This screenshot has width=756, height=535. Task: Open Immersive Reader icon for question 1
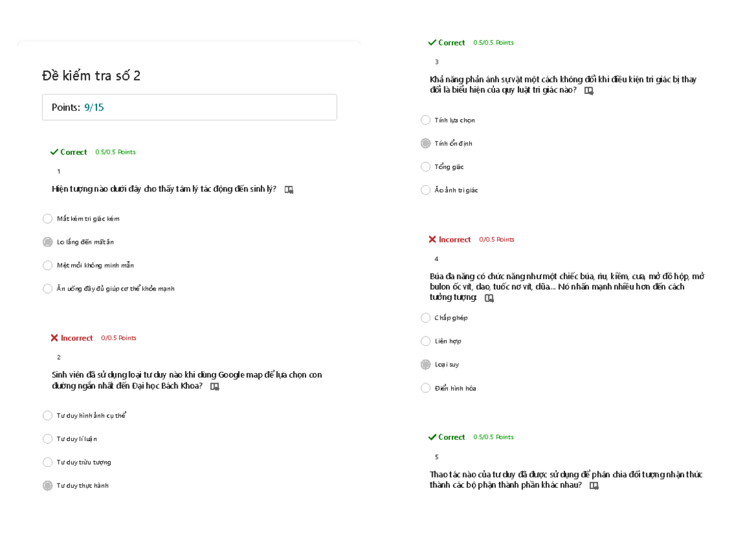(x=289, y=190)
